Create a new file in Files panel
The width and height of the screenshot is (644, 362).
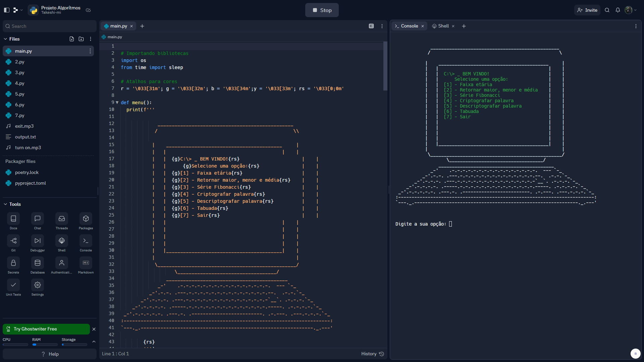71,39
